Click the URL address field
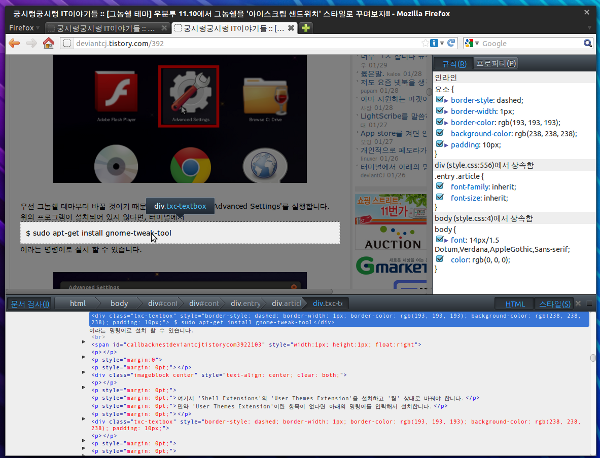Screen dimensions: 600x458 pos(245,43)
